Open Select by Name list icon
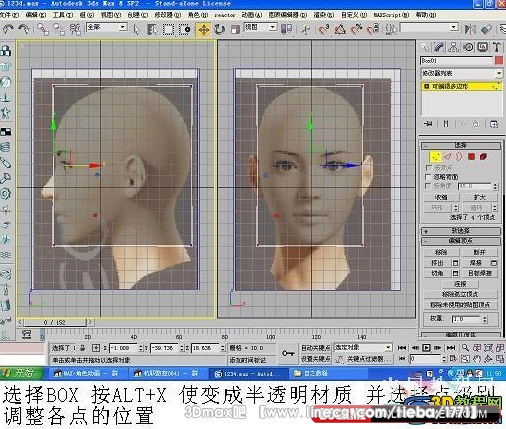Screen dimensions: 506x429 tap(152, 30)
